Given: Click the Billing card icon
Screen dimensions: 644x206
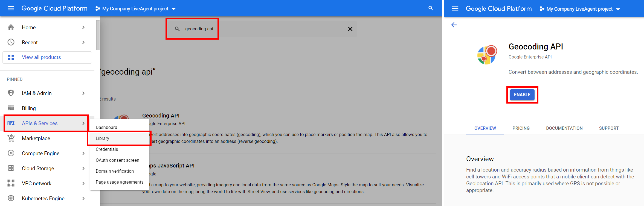Looking at the screenshot, I should (11, 108).
